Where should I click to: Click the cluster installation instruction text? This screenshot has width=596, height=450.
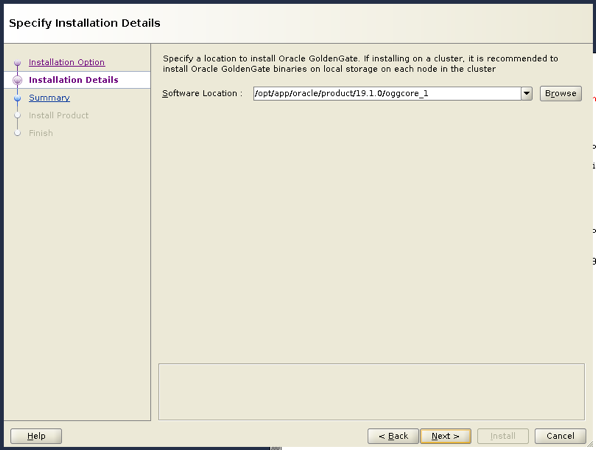coord(360,63)
